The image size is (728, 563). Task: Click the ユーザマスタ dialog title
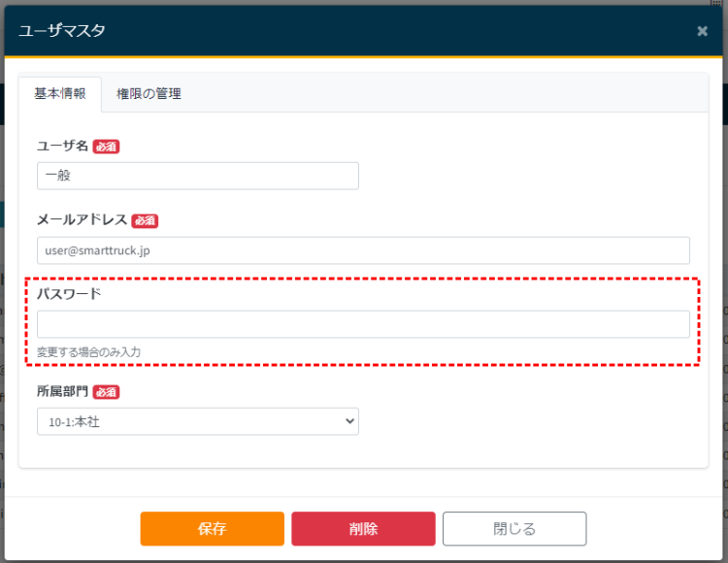pyautogui.click(x=62, y=31)
